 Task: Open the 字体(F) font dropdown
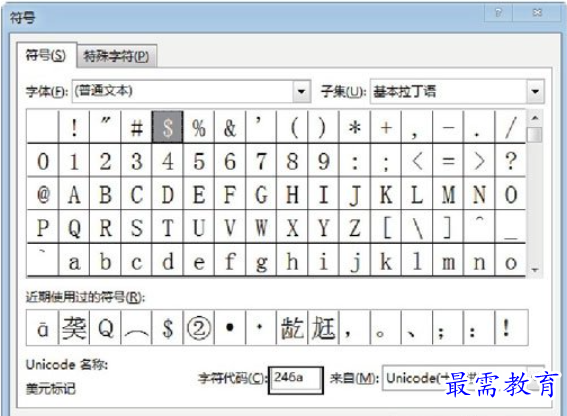[302, 91]
